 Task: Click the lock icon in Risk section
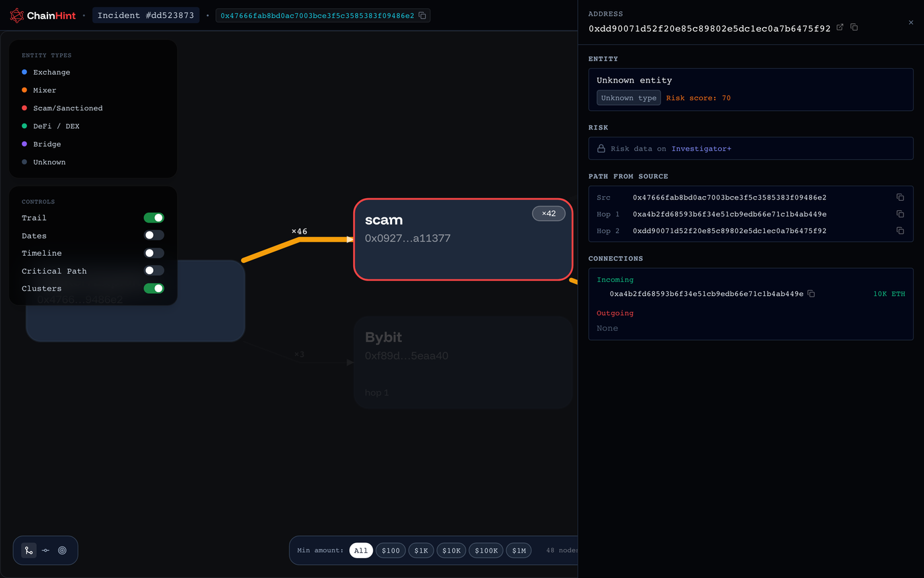601,149
